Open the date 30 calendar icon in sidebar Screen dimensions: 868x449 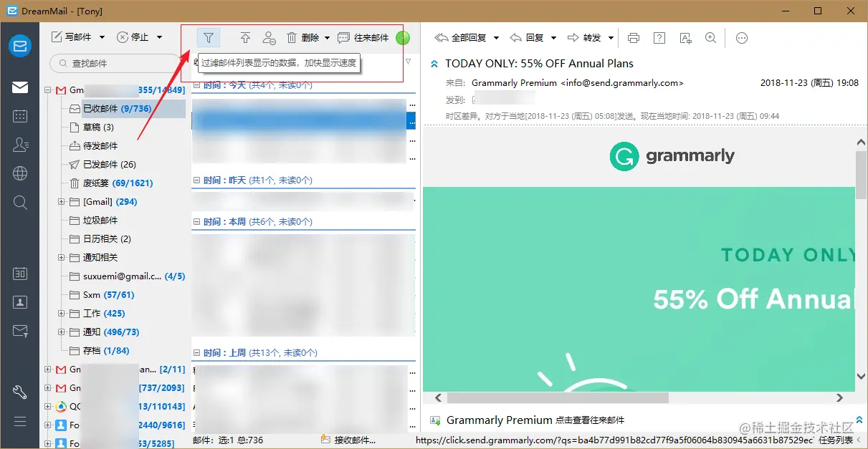pyautogui.click(x=20, y=274)
